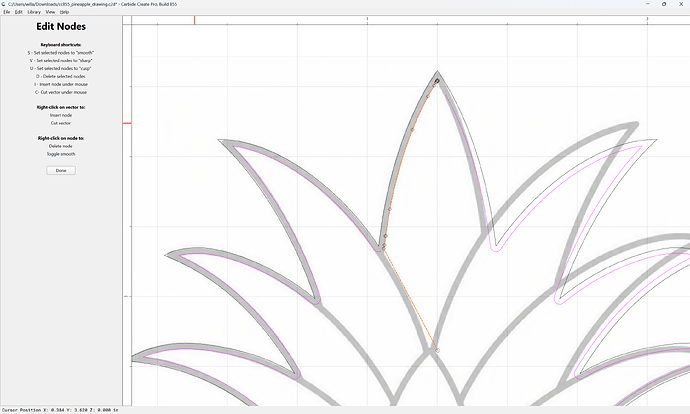690x414 pixels.
Task: Click the Cursor Position readout in status bar
Action: 61,410
